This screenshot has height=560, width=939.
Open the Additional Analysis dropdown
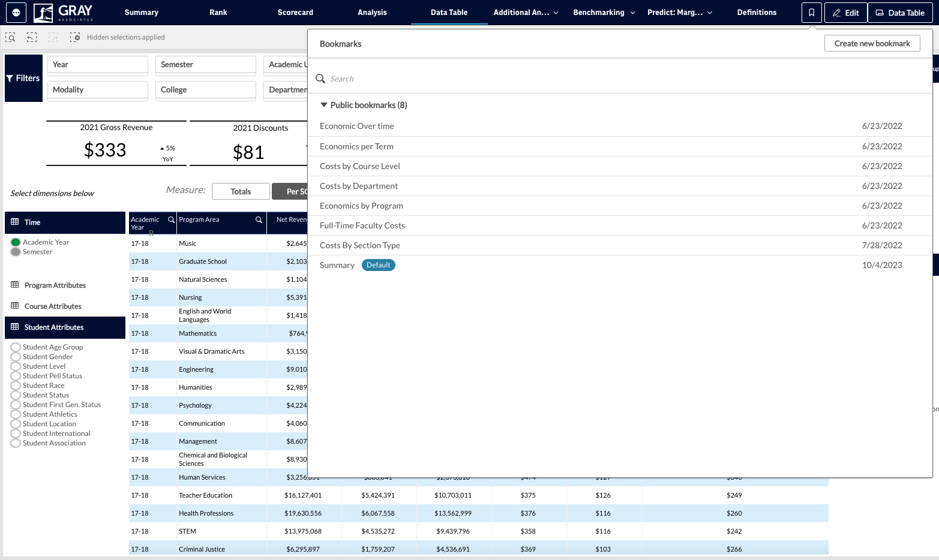(x=526, y=13)
